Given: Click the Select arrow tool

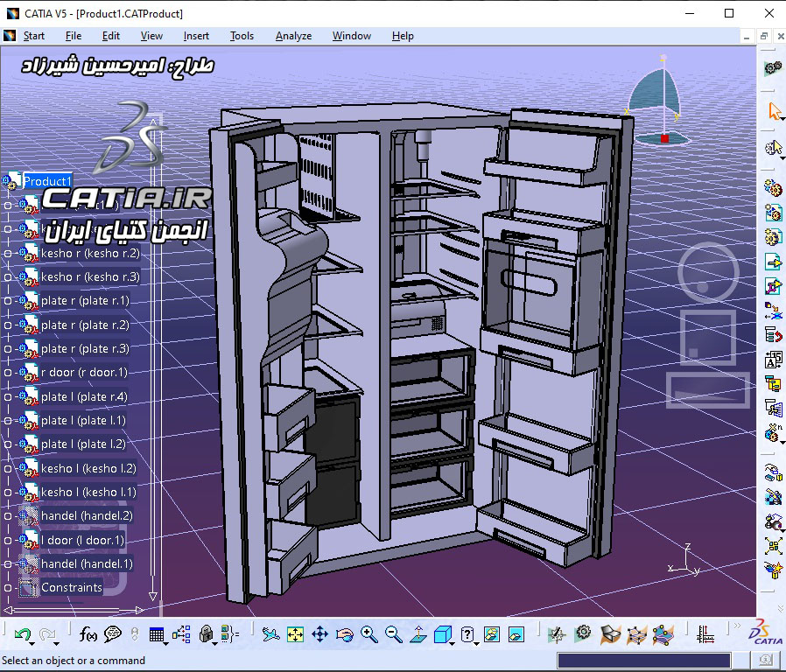Looking at the screenshot, I should tap(774, 111).
